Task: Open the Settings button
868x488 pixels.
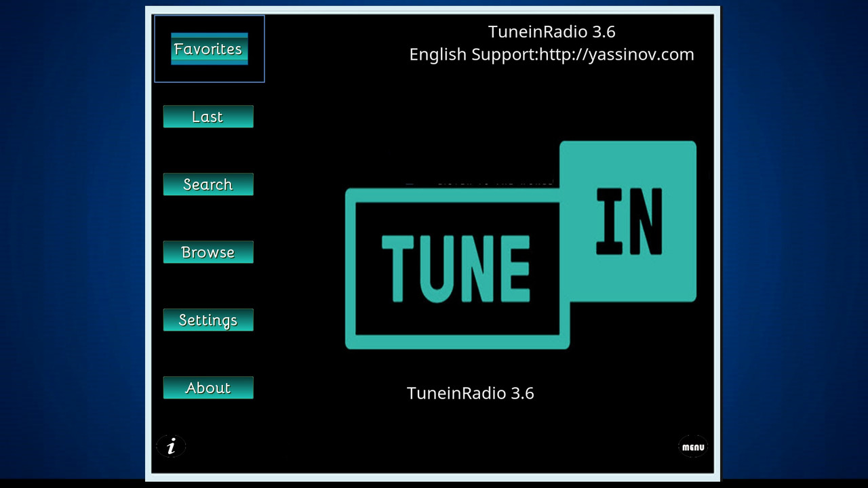Action: point(208,320)
